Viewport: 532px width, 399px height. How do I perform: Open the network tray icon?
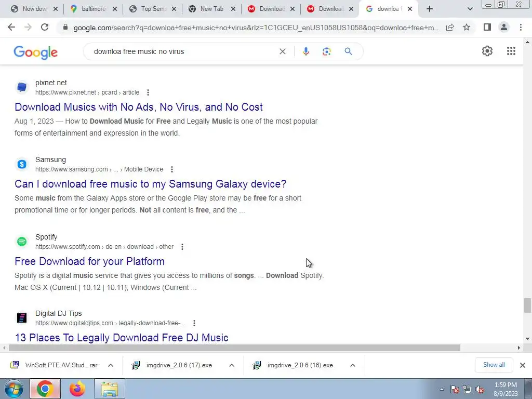tap(467, 390)
